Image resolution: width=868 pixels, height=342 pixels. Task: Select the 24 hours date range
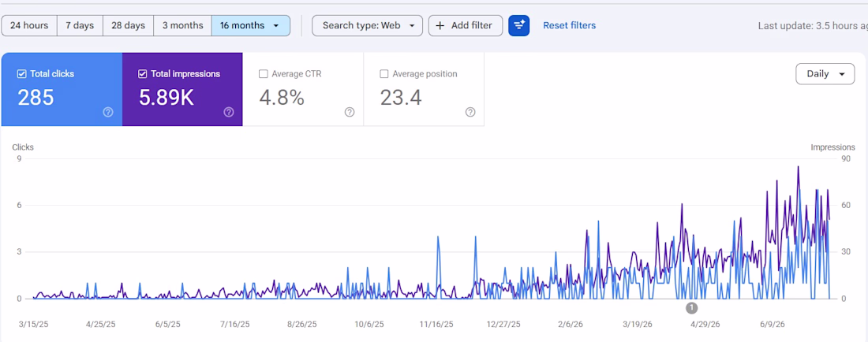coord(29,25)
